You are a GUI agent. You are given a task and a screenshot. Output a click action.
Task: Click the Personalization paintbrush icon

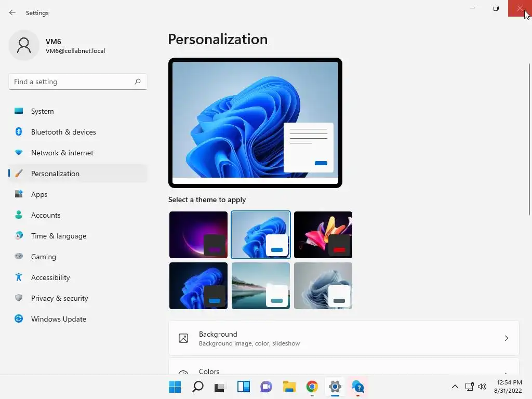tap(19, 174)
